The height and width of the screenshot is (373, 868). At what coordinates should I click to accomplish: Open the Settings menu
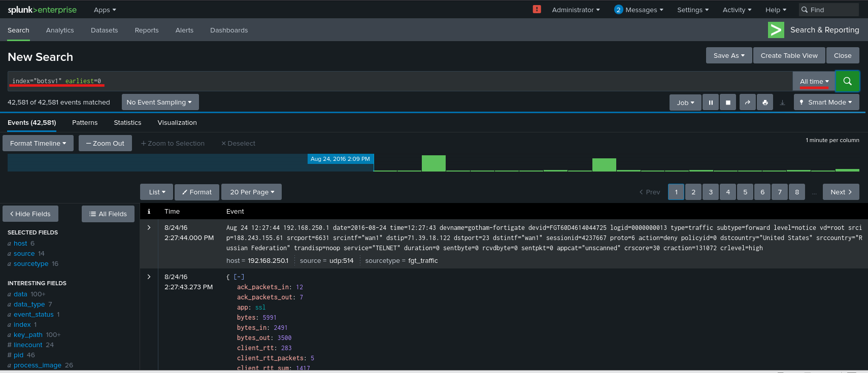tap(693, 10)
